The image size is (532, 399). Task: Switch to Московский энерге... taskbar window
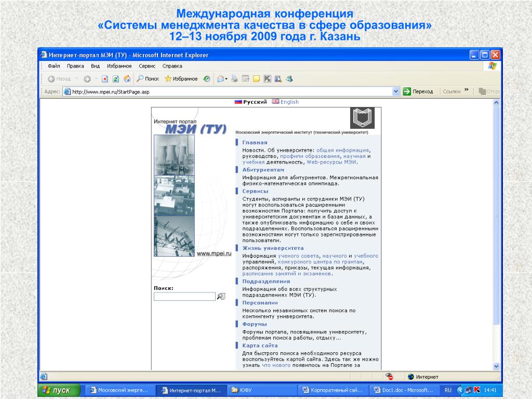[x=119, y=390]
